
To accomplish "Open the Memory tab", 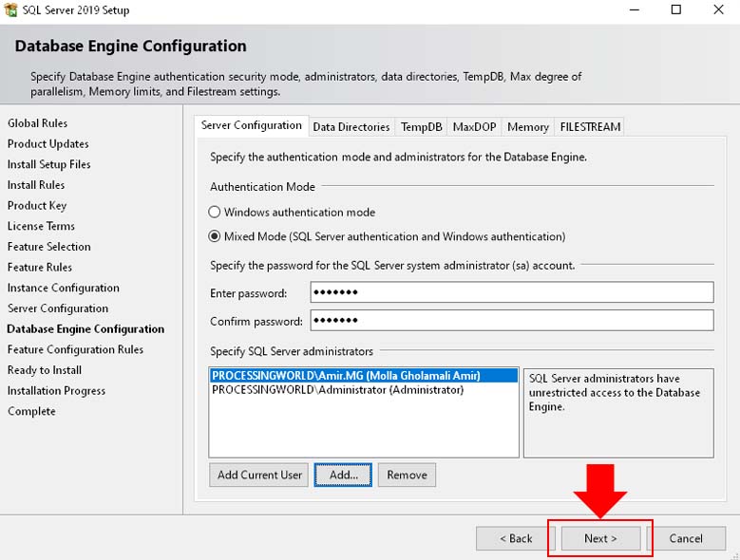I will (527, 127).
